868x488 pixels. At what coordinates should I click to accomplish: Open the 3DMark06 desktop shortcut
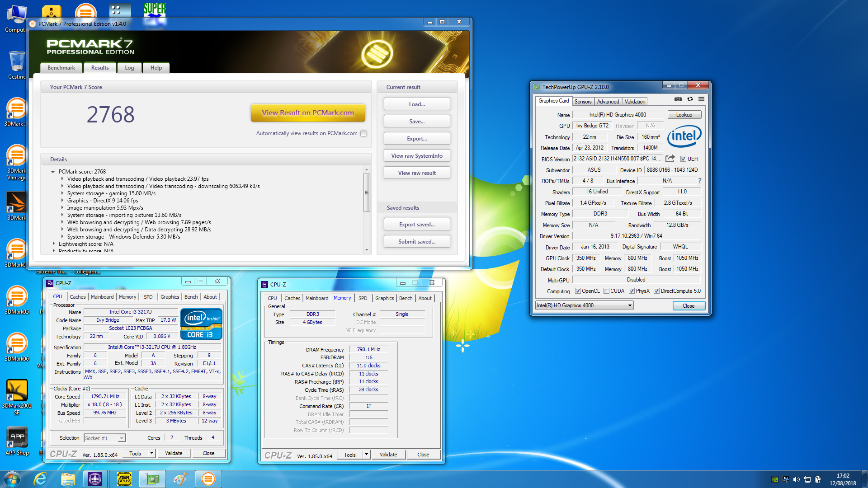[x=16, y=347]
